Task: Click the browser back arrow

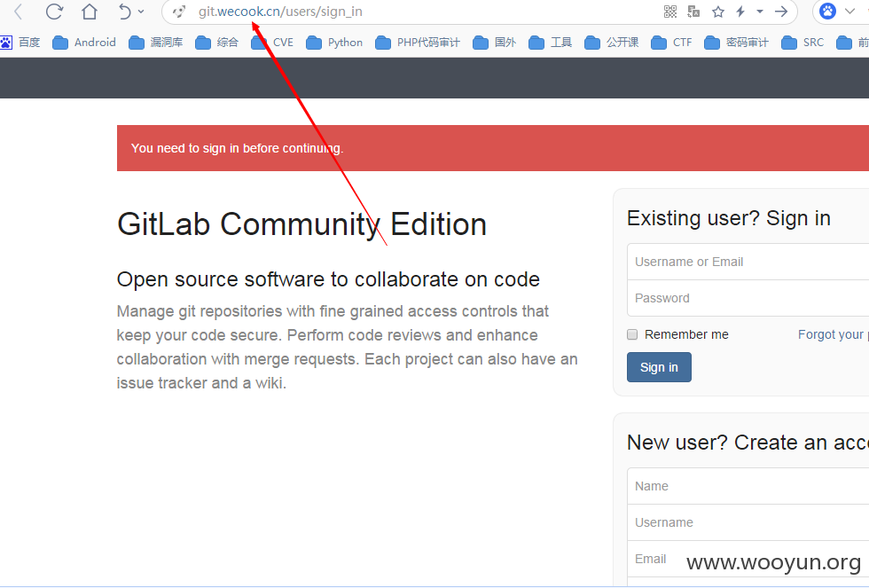Action: click(x=18, y=12)
